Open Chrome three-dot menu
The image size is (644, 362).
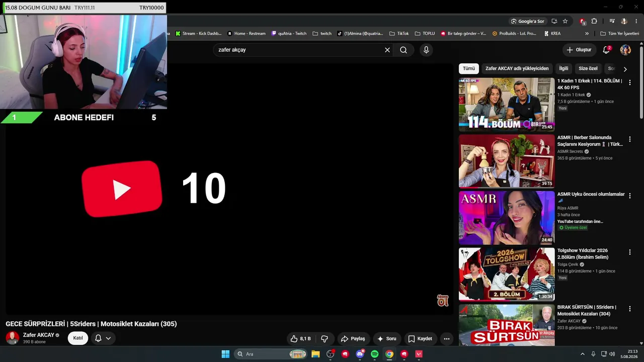636,21
